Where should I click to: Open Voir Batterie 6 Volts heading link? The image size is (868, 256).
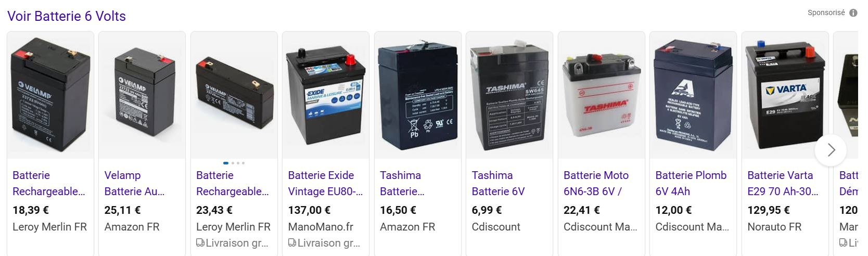pos(67,16)
